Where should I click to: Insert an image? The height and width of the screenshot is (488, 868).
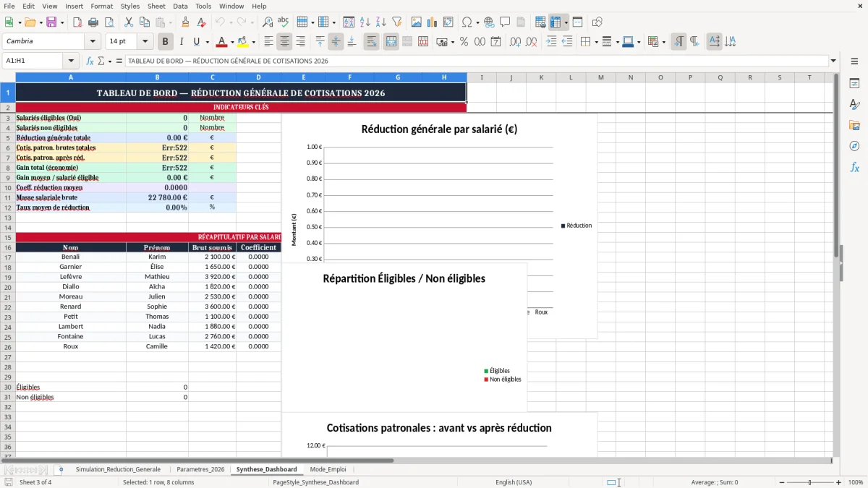click(x=417, y=22)
